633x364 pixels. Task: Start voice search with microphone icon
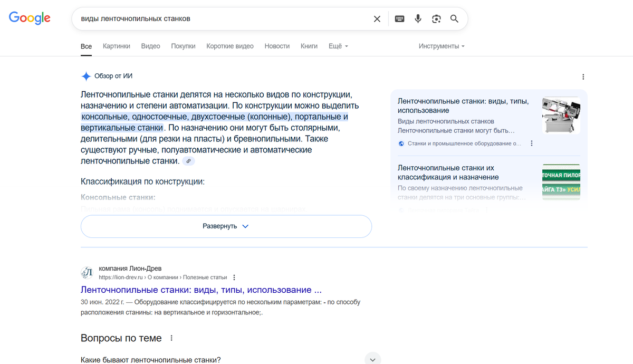tap(418, 19)
